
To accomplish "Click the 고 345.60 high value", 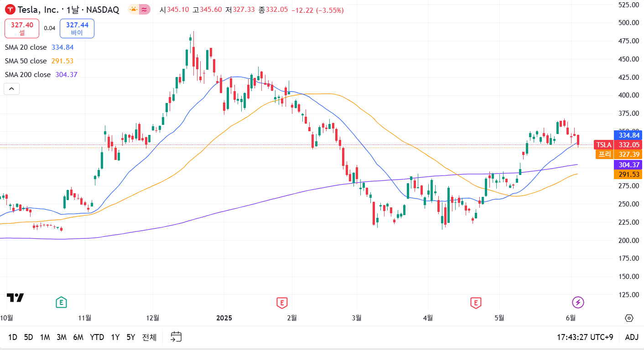I will pos(207,10).
